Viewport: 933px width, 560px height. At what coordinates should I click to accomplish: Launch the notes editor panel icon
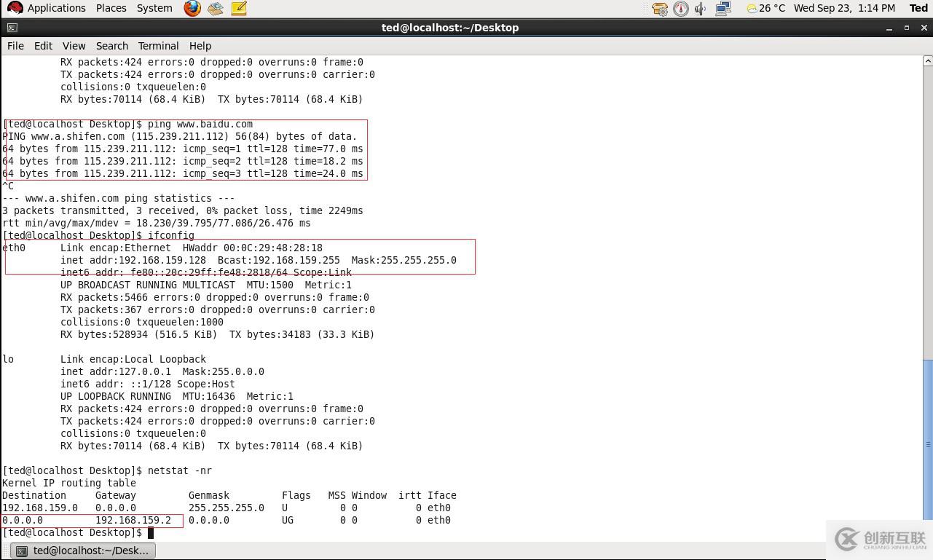tap(238, 8)
